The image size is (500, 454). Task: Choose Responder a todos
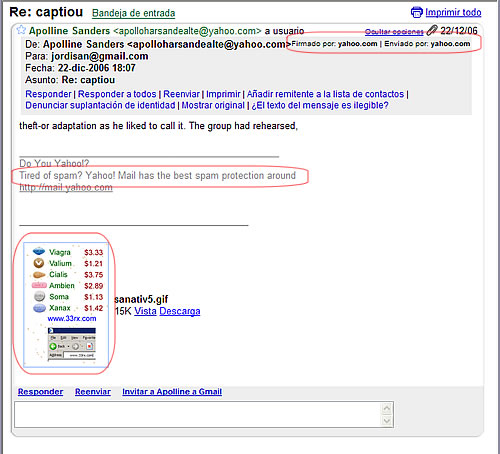tap(117, 94)
